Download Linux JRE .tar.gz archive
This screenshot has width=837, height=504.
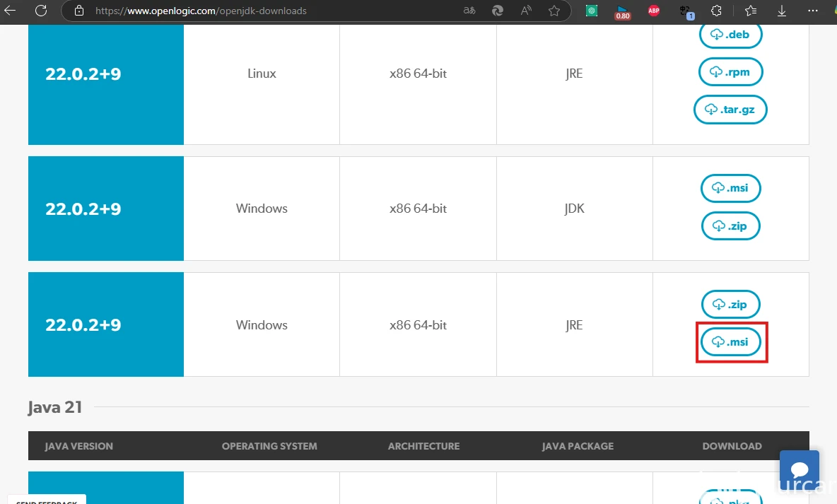(x=730, y=110)
